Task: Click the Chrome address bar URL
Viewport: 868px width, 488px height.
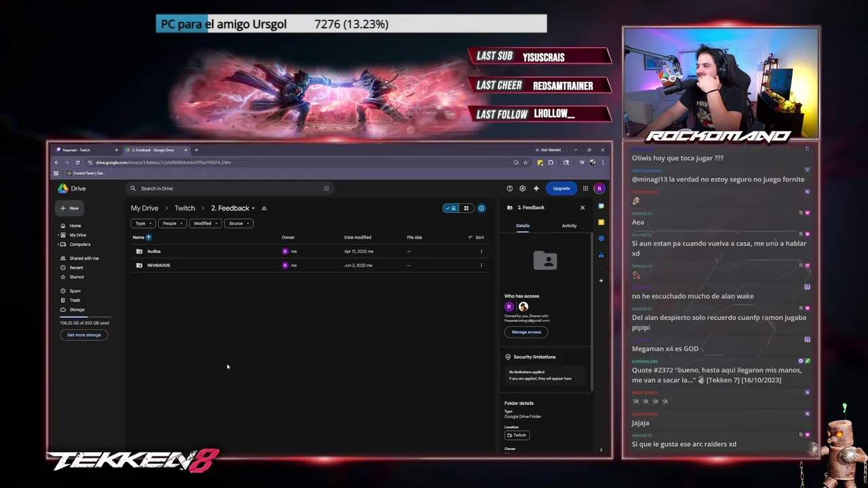Action: click(x=163, y=163)
